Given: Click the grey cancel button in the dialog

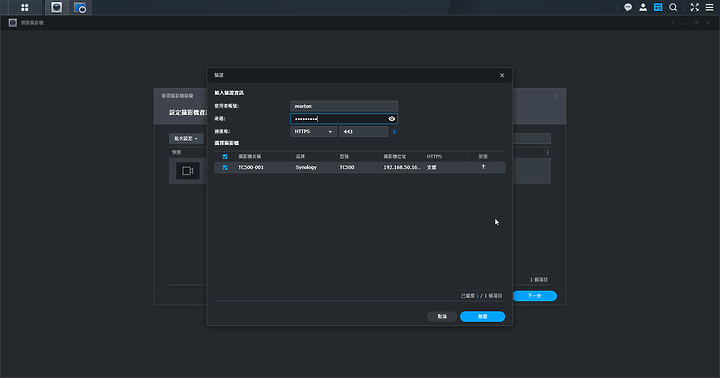Looking at the screenshot, I should (442, 316).
